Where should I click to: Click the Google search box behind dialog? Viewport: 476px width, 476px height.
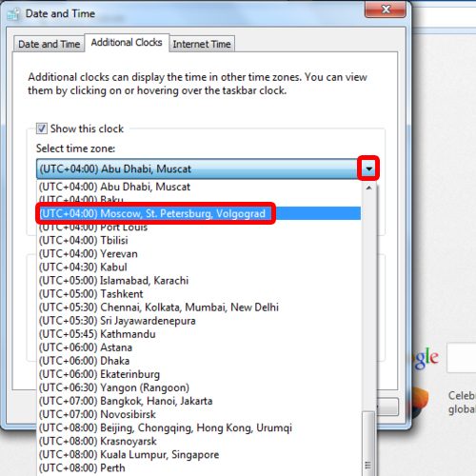click(x=462, y=358)
